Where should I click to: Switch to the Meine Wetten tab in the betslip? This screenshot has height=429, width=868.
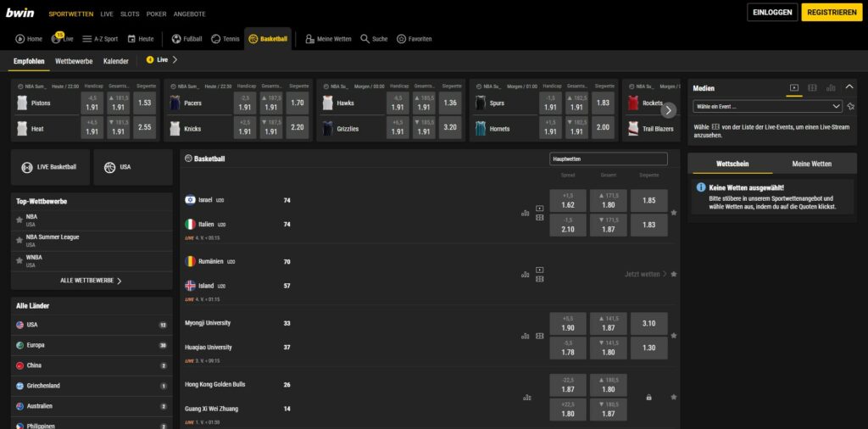(811, 164)
